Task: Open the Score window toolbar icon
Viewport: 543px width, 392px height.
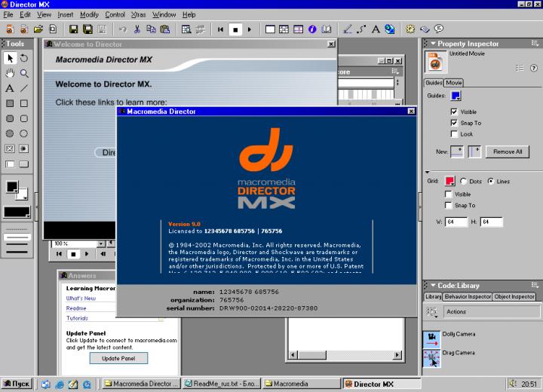Action: (x=298, y=29)
